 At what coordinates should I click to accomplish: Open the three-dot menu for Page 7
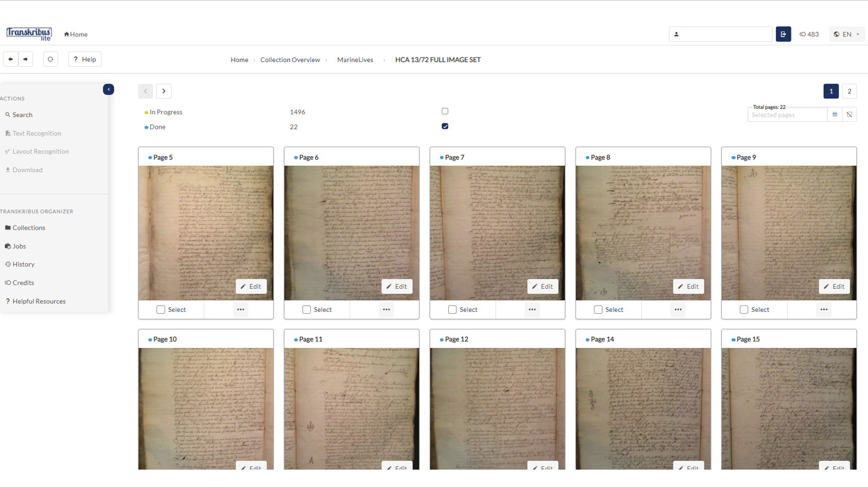click(532, 310)
